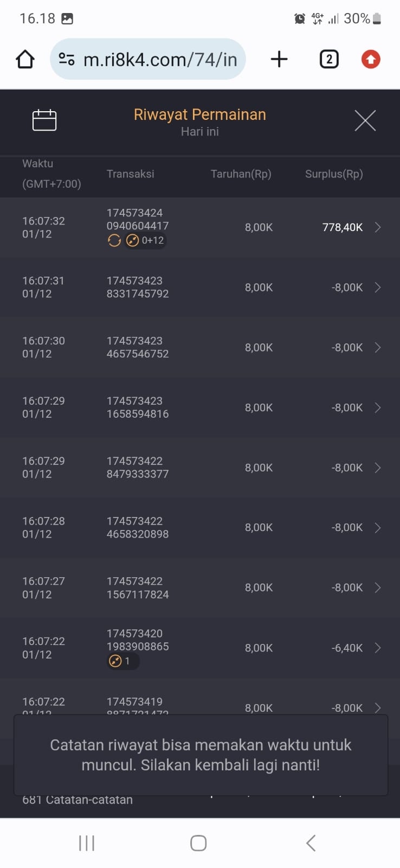Tap the browser home icon

(x=25, y=59)
